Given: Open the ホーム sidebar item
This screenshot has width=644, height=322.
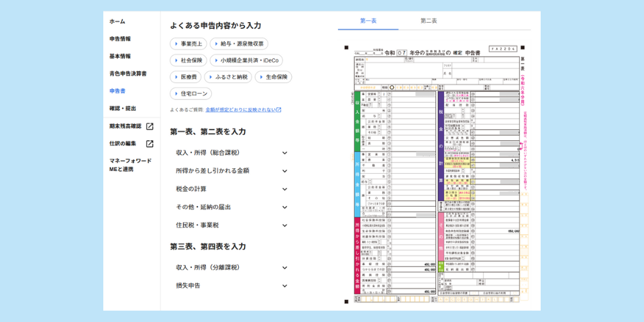Looking at the screenshot, I should pyautogui.click(x=117, y=21).
